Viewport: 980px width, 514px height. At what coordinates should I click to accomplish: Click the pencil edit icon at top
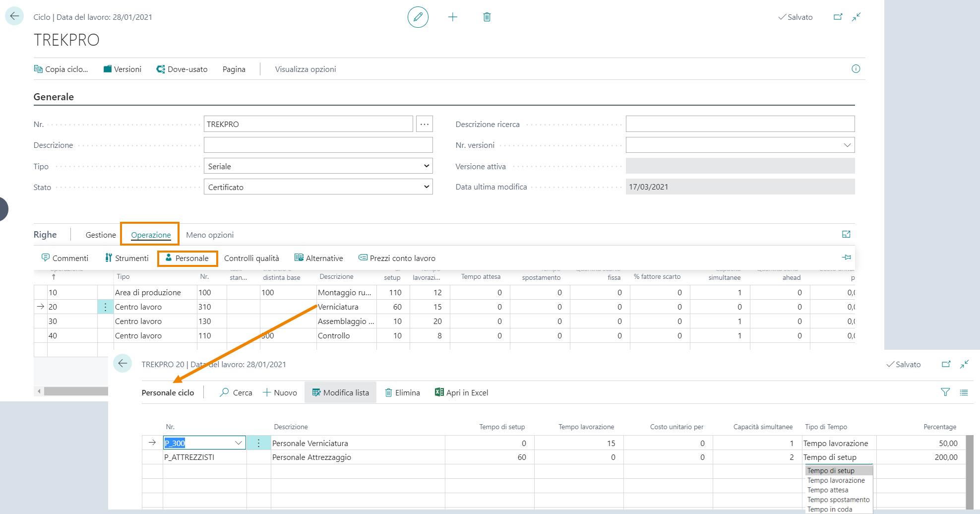coord(418,17)
